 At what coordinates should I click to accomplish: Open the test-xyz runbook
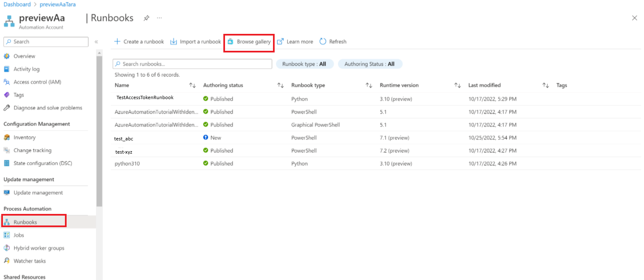point(124,152)
